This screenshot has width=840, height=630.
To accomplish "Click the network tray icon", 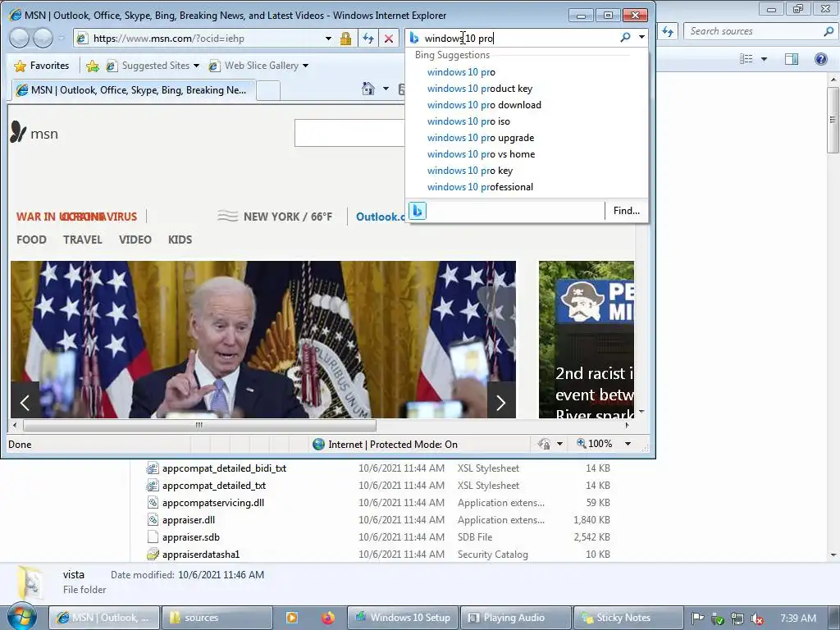I will coord(737,619).
